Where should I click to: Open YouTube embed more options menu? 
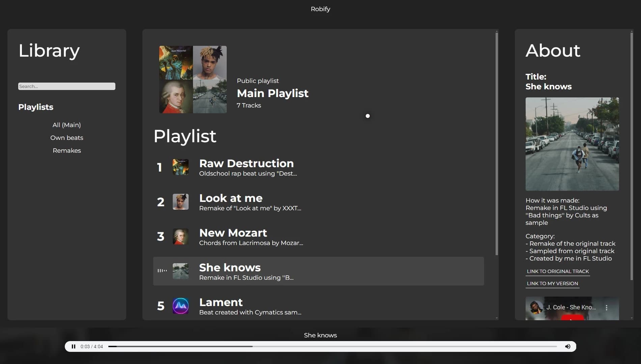(606, 307)
